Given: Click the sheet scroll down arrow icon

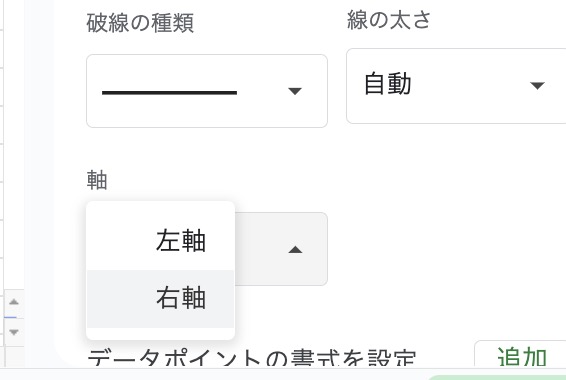Looking at the screenshot, I should pos(14,332).
